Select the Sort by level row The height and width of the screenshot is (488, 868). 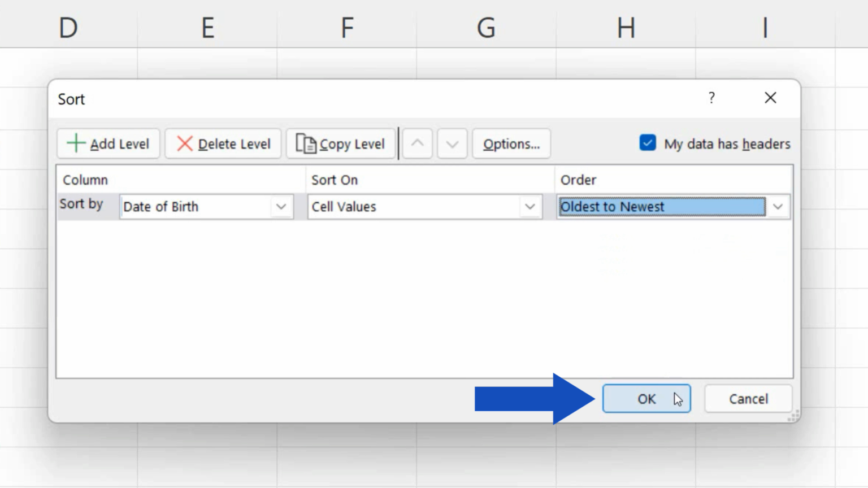tap(81, 204)
